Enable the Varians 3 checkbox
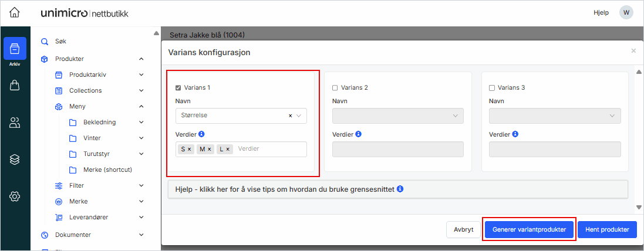 pyautogui.click(x=492, y=88)
